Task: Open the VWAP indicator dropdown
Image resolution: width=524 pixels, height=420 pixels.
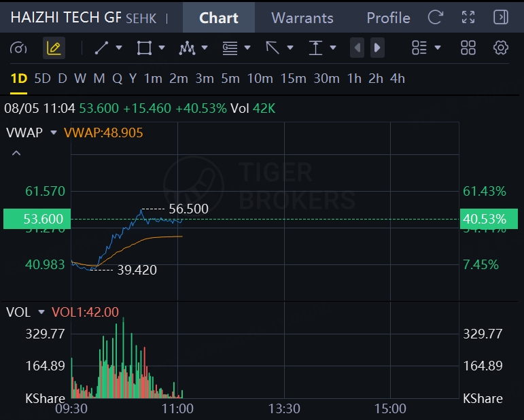Action: point(54,133)
